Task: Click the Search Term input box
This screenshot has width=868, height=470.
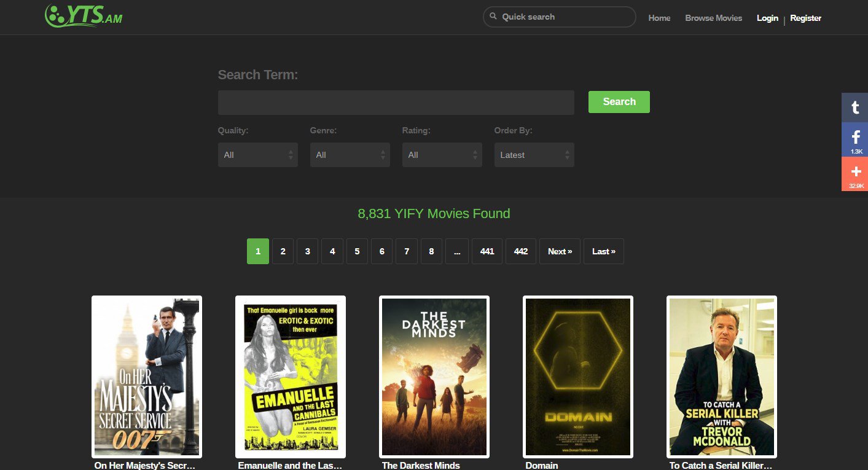Action: (396, 103)
